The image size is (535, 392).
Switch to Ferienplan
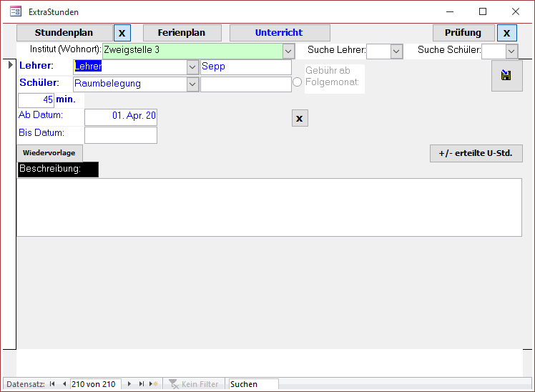pos(182,33)
